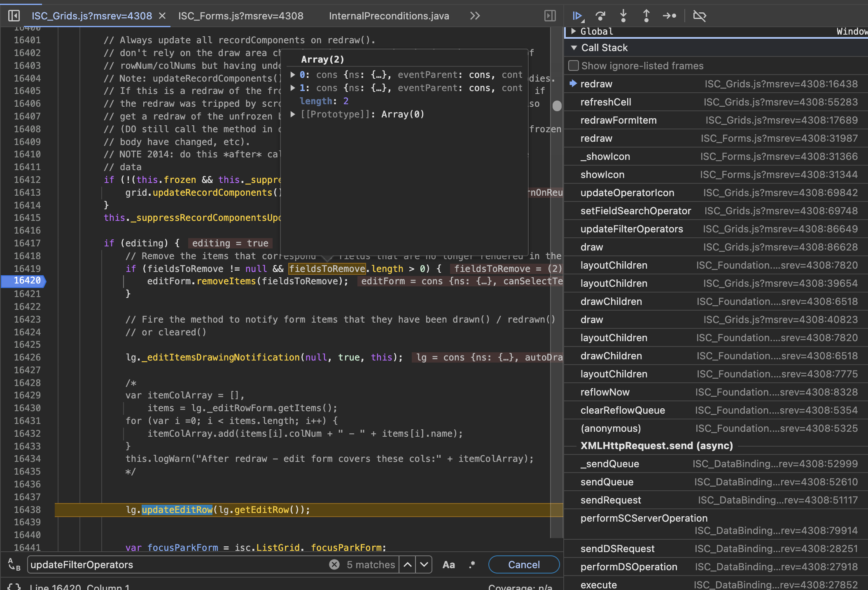The width and height of the screenshot is (868, 590).
Task: Select the (anonymous) call stack frame
Action: [x=716, y=428]
